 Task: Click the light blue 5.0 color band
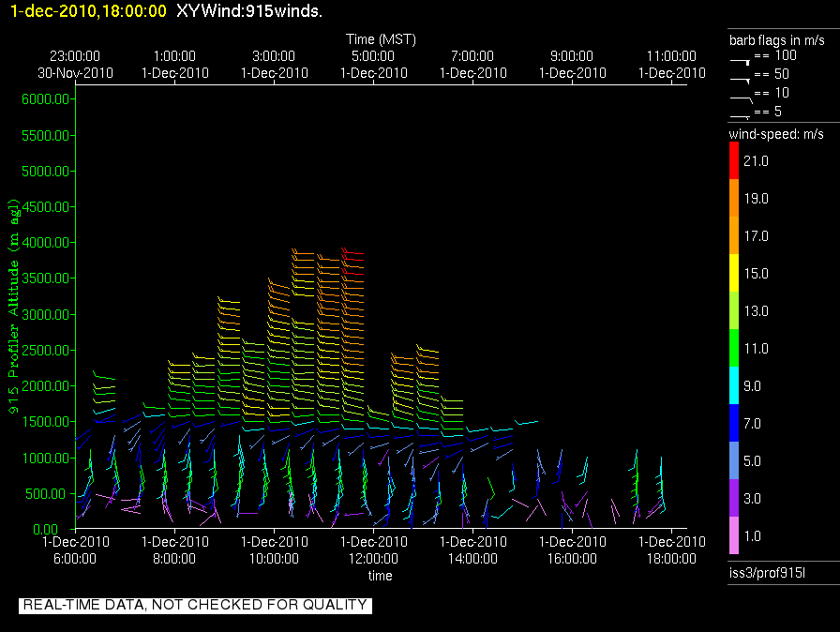pos(734,460)
